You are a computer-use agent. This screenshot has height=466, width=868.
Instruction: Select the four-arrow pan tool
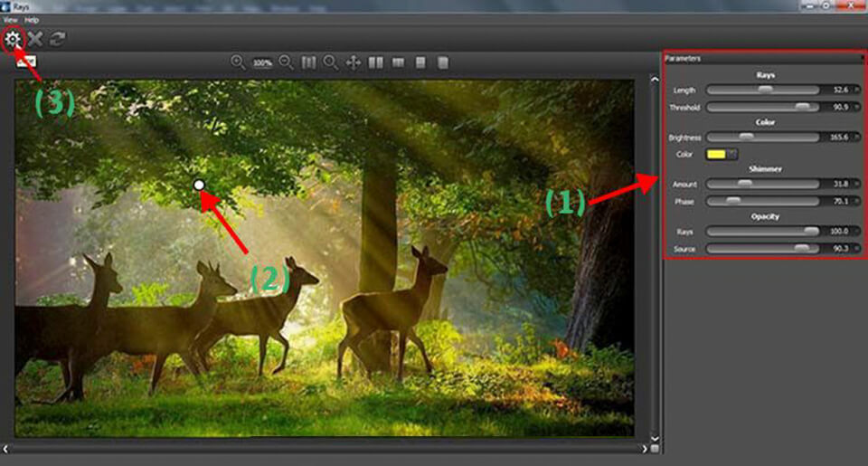coord(354,62)
